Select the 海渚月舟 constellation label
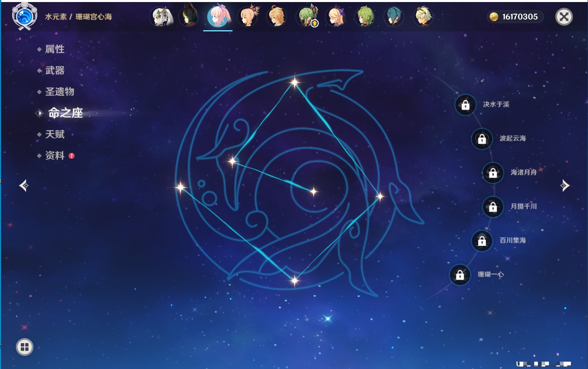The width and height of the screenshot is (588, 369). point(524,172)
